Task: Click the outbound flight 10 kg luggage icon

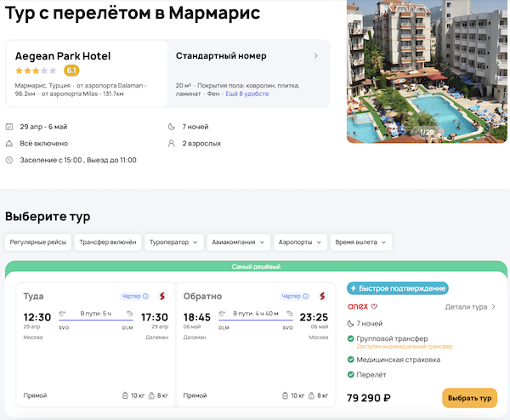Action: 125,395
